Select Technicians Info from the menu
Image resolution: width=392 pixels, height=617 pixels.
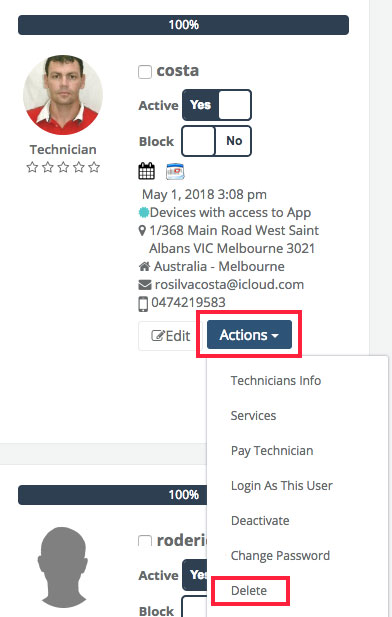(x=276, y=381)
